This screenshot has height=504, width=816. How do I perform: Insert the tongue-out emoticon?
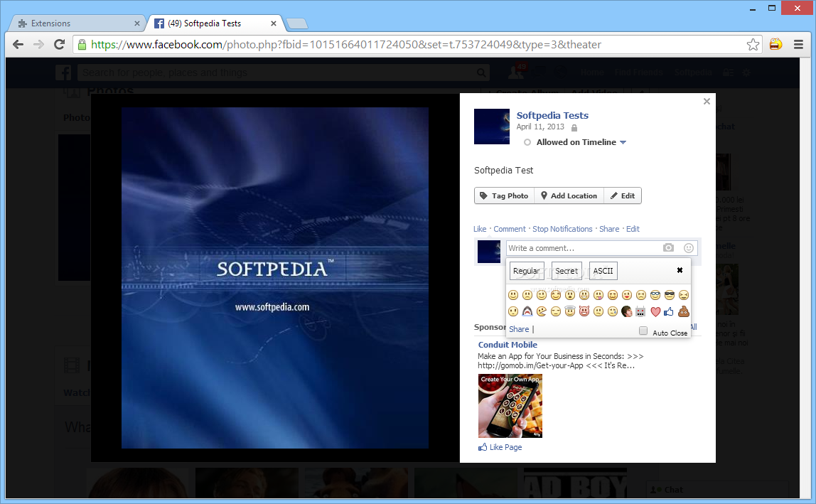[598, 295]
